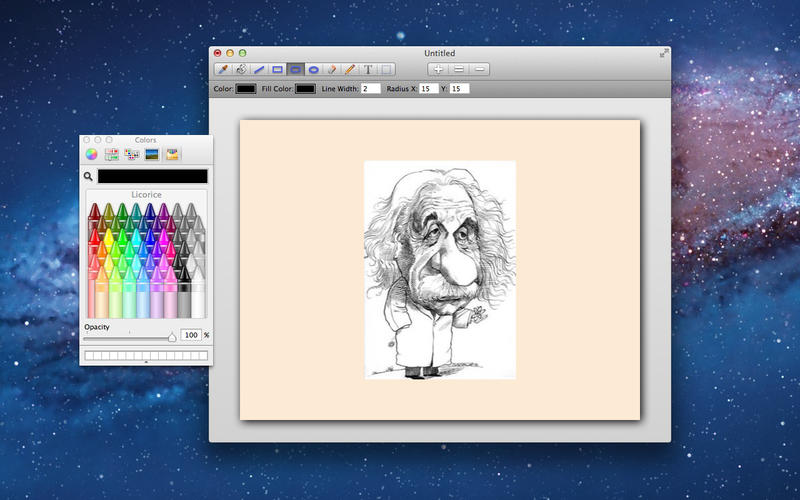800x500 pixels.
Task: Switch to the Color Wheel tab in Colors
Action: tap(91, 154)
